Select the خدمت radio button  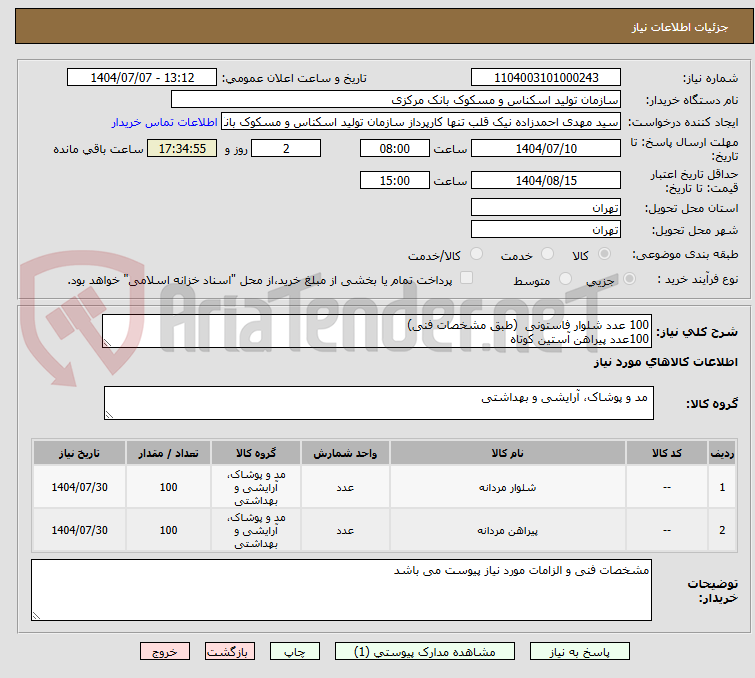pos(547,254)
